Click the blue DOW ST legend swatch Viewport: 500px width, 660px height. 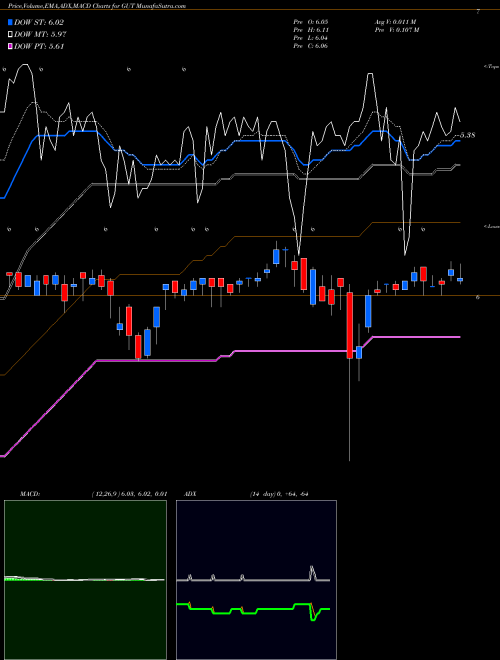click(x=10, y=23)
